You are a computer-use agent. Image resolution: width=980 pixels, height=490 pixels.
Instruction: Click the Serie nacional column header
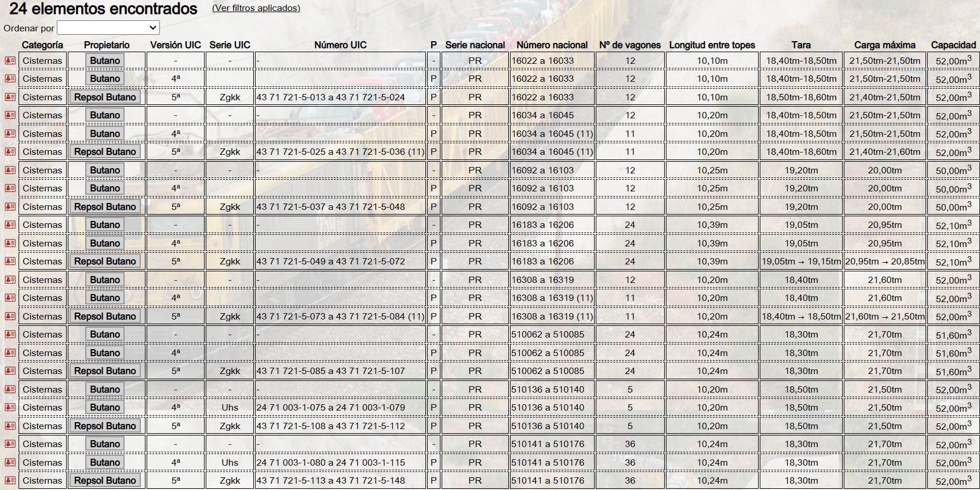[x=475, y=45]
